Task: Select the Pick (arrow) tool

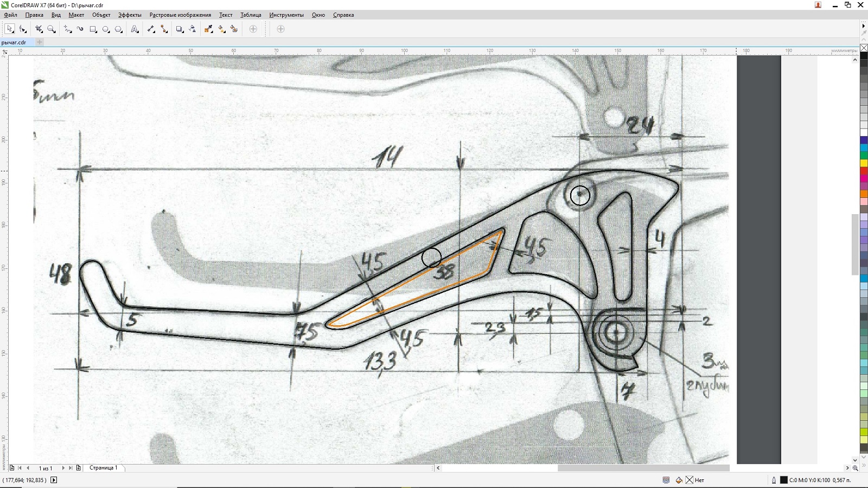Action: (10, 29)
